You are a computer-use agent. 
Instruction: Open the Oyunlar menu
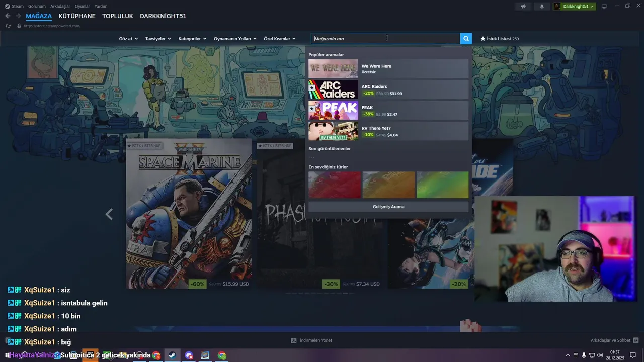[x=83, y=6]
